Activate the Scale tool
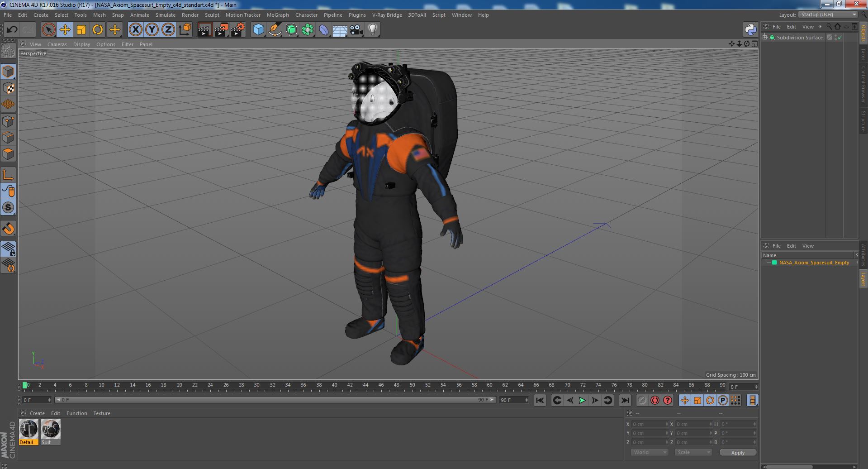 81,30
